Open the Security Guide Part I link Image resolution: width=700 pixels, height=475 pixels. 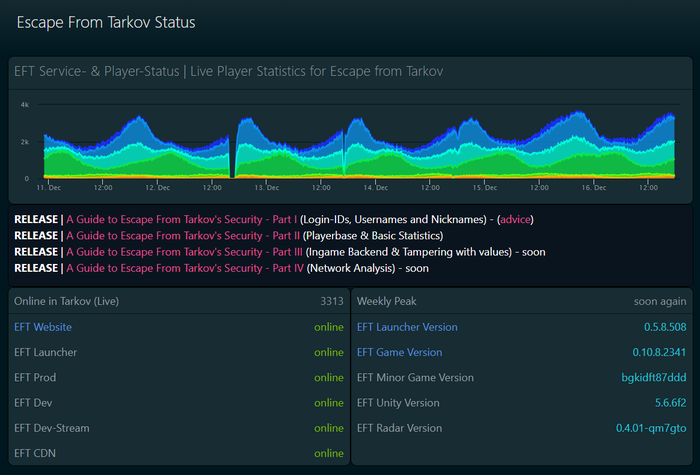pos(182,220)
